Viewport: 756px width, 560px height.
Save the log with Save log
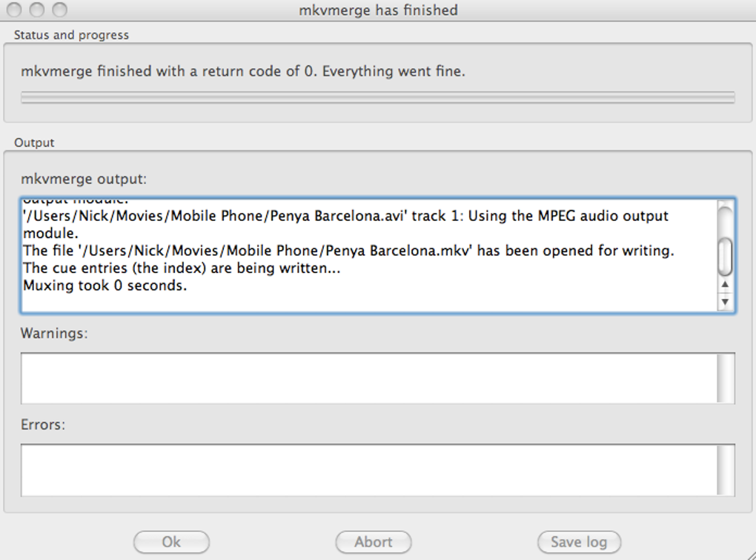point(579,542)
